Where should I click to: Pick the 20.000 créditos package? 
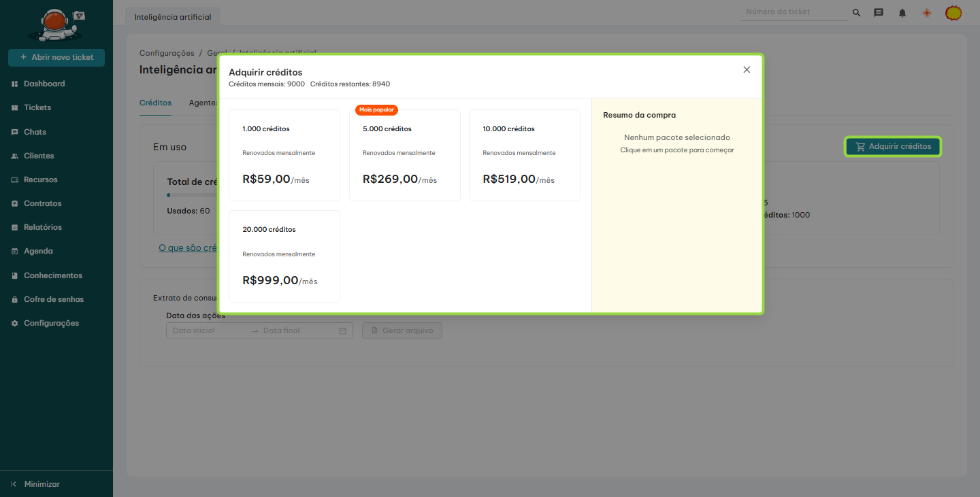(x=284, y=256)
